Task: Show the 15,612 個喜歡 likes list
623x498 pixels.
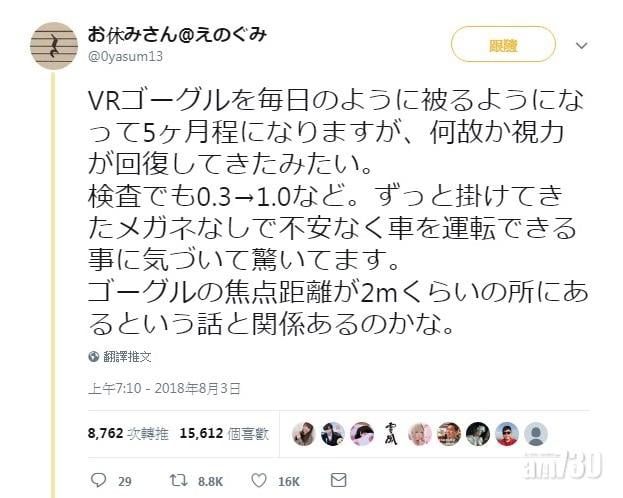Action: click(224, 434)
